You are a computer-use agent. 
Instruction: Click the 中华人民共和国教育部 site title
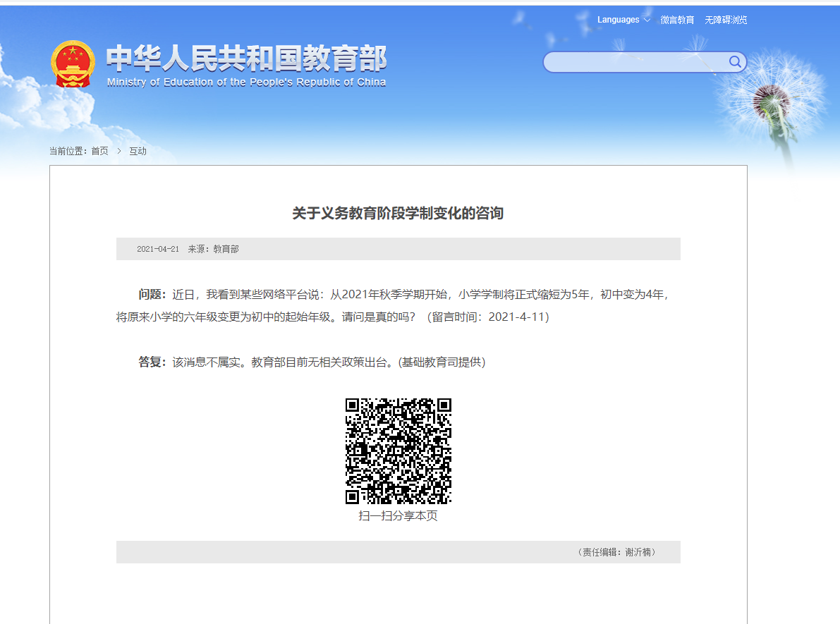coord(246,58)
